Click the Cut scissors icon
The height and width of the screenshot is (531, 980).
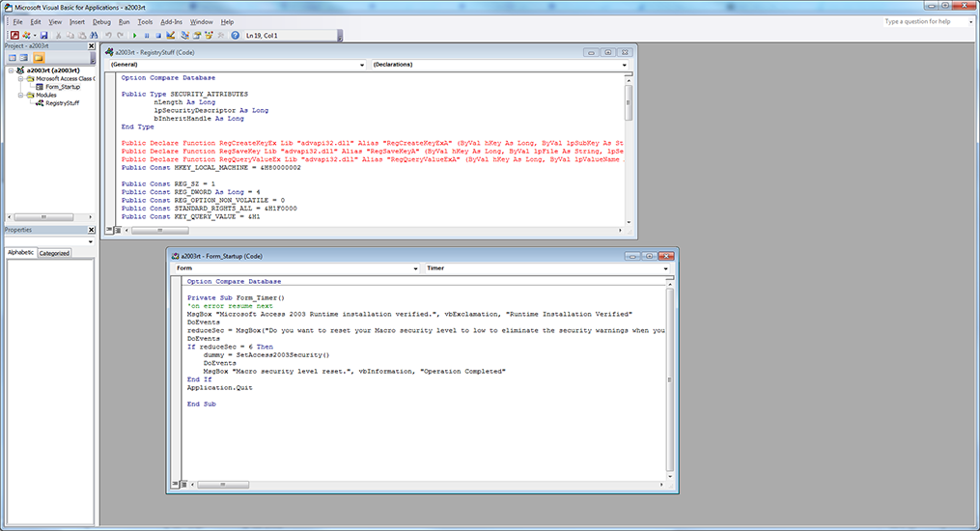tap(58, 36)
